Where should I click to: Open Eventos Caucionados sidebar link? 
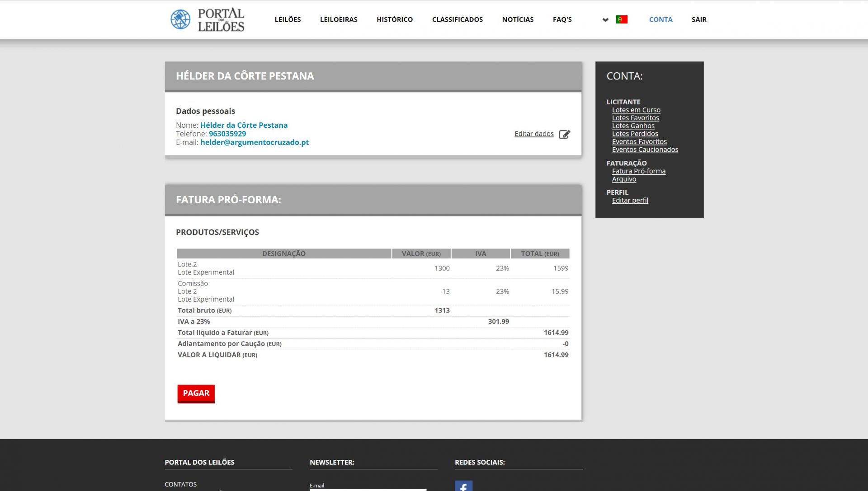[645, 150]
